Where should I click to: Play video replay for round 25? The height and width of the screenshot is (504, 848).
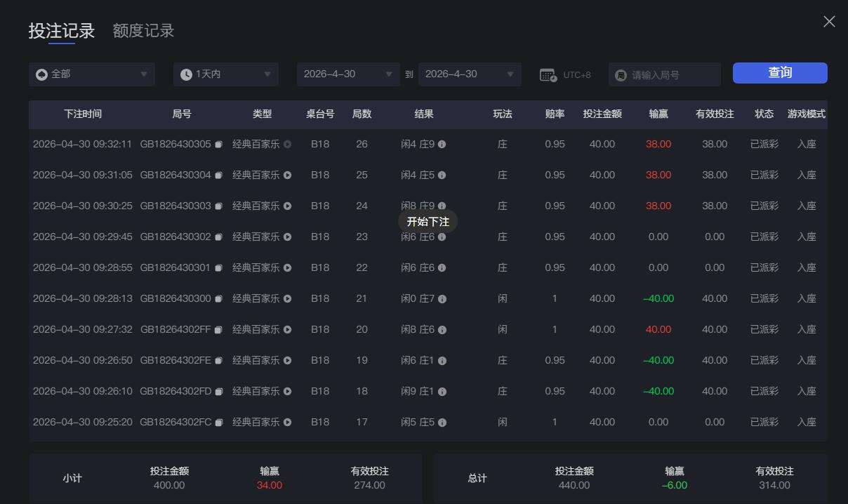287,175
